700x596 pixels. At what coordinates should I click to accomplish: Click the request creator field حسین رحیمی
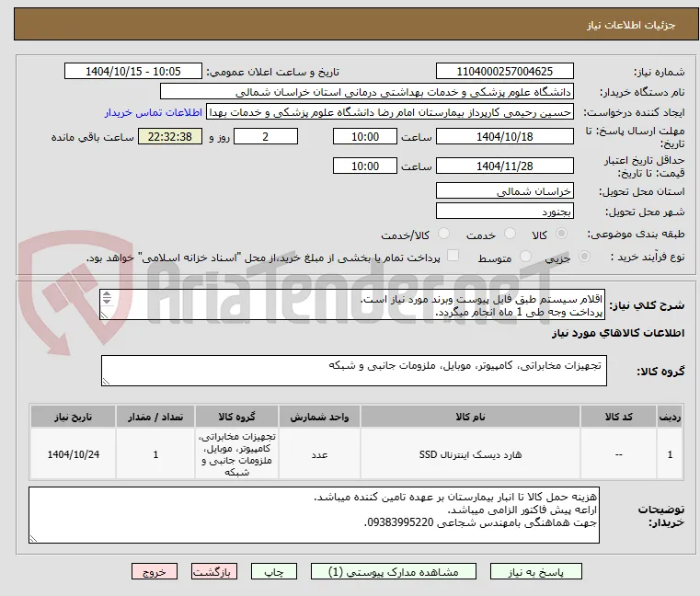(x=390, y=112)
